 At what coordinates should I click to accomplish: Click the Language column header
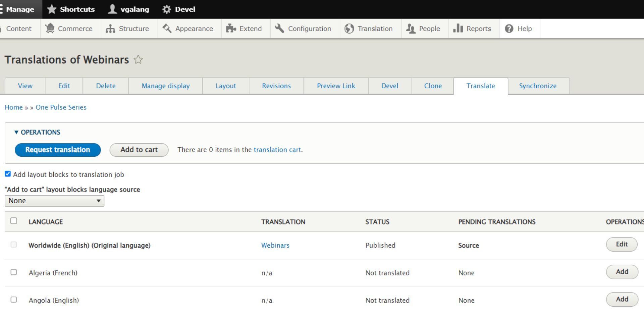(46, 222)
